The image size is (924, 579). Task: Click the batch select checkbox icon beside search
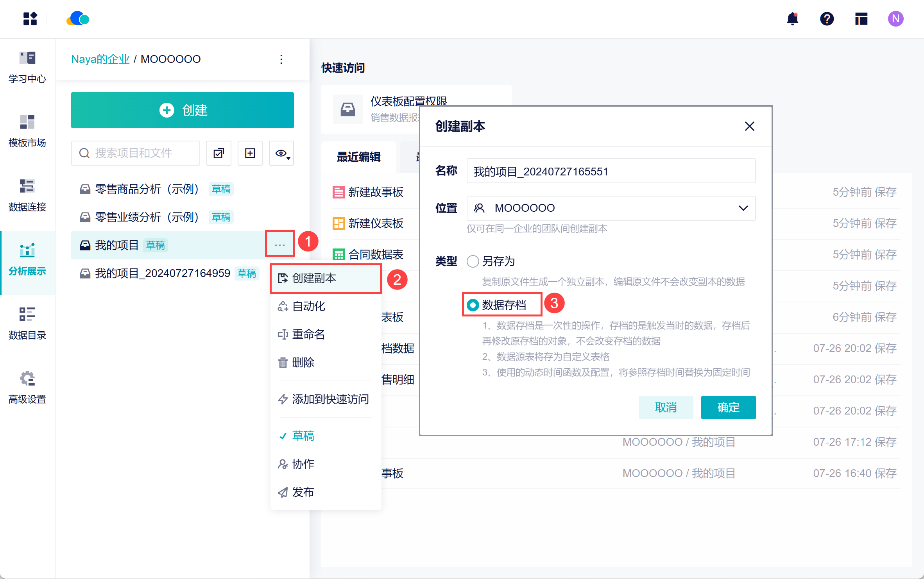219,153
